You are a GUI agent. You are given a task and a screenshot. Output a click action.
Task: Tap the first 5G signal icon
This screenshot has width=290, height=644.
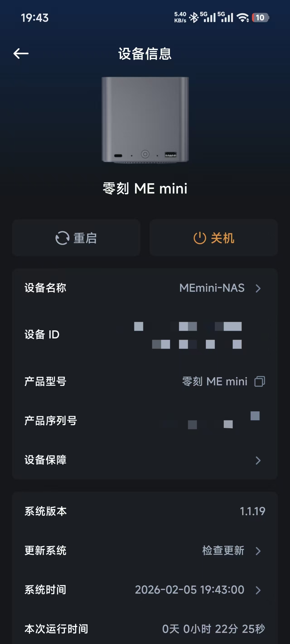[x=208, y=17]
